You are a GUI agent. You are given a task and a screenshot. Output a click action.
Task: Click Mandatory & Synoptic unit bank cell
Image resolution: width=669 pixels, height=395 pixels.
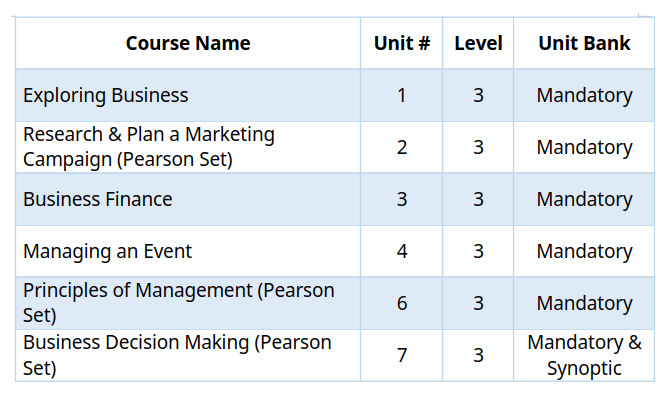584,355
